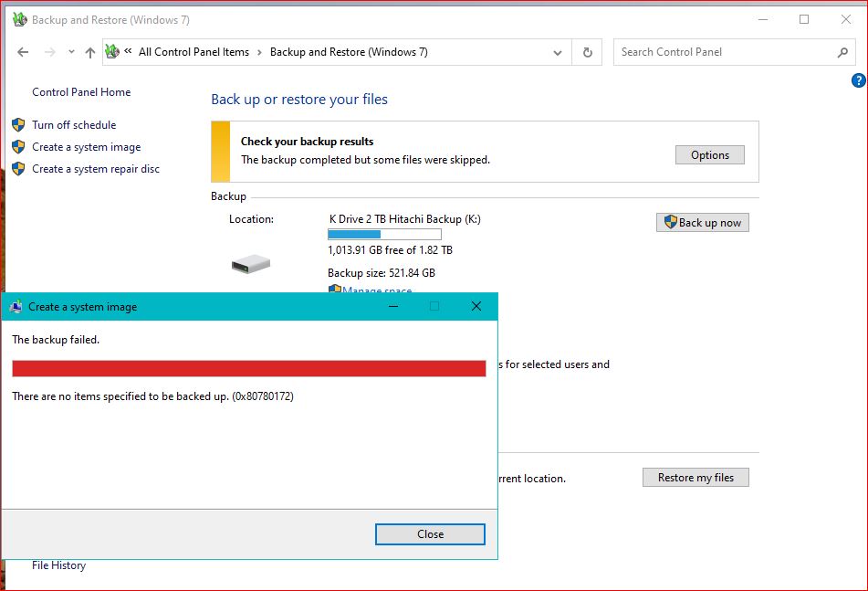The image size is (868, 591).
Task: Click the Manage space link
Action: [377, 290]
